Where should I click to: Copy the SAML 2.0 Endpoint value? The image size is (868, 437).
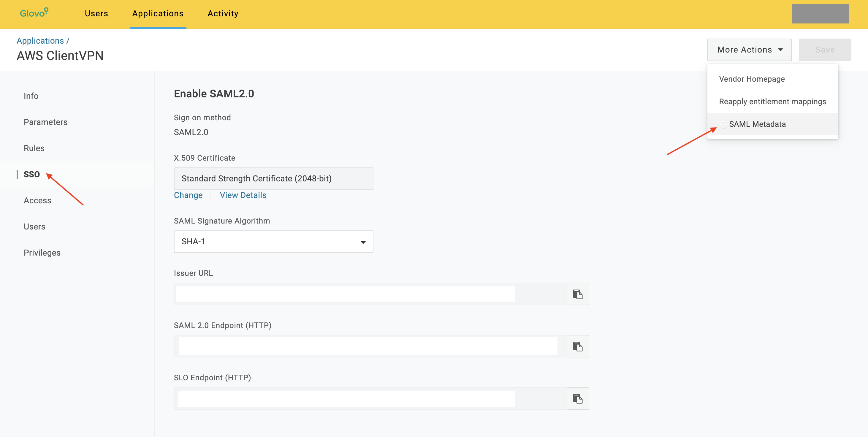(x=578, y=346)
